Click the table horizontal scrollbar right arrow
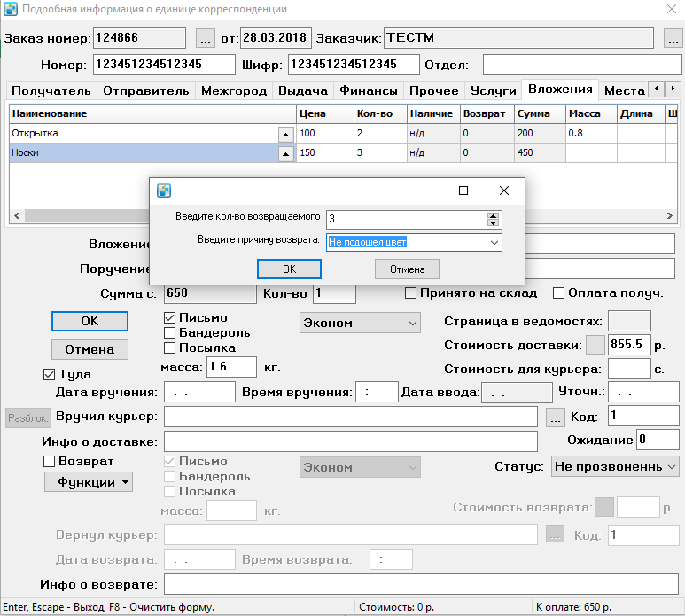 (669, 215)
